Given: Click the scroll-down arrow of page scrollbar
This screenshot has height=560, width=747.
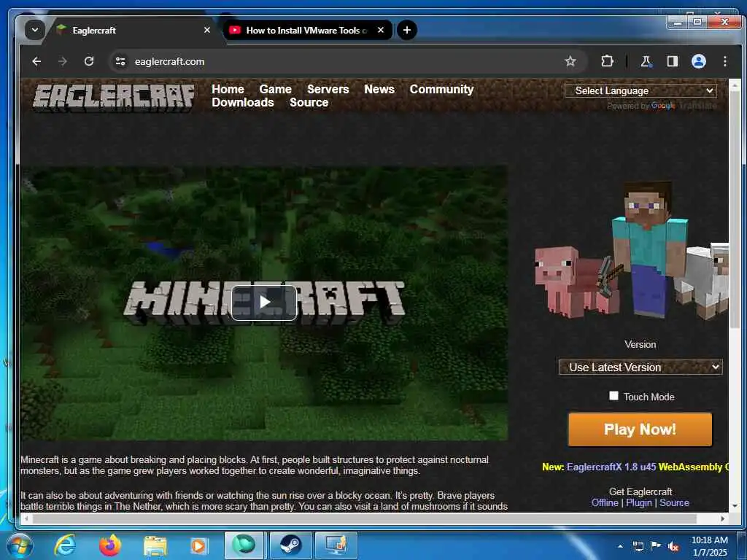Looking at the screenshot, I should pos(735,505).
